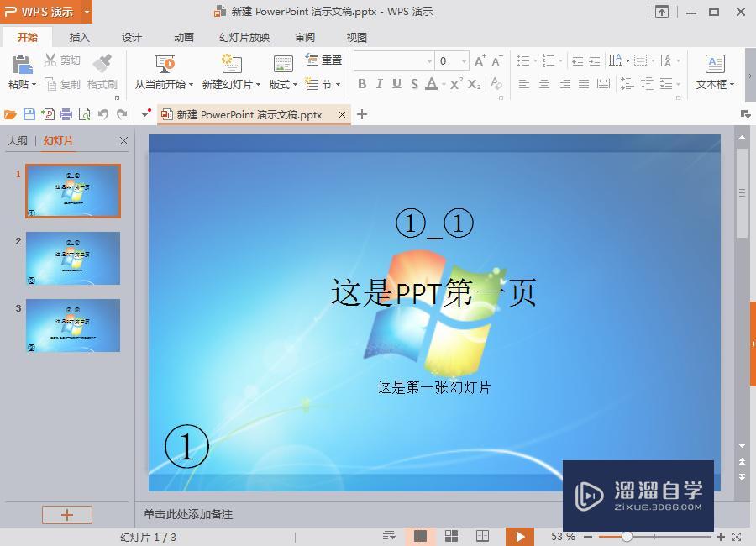The image size is (756, 546).
Task: Click the Copy (复制) icon
Action: tap(50, 84)
